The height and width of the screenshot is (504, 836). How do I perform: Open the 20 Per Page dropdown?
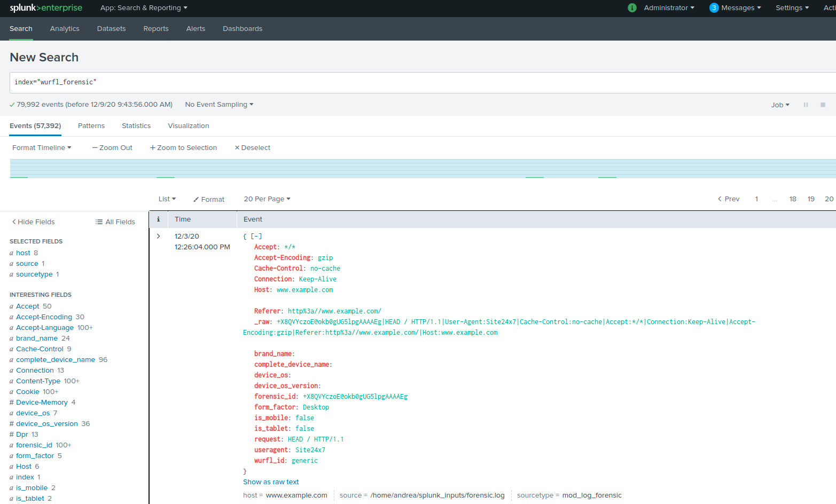[x=267, y=199]
